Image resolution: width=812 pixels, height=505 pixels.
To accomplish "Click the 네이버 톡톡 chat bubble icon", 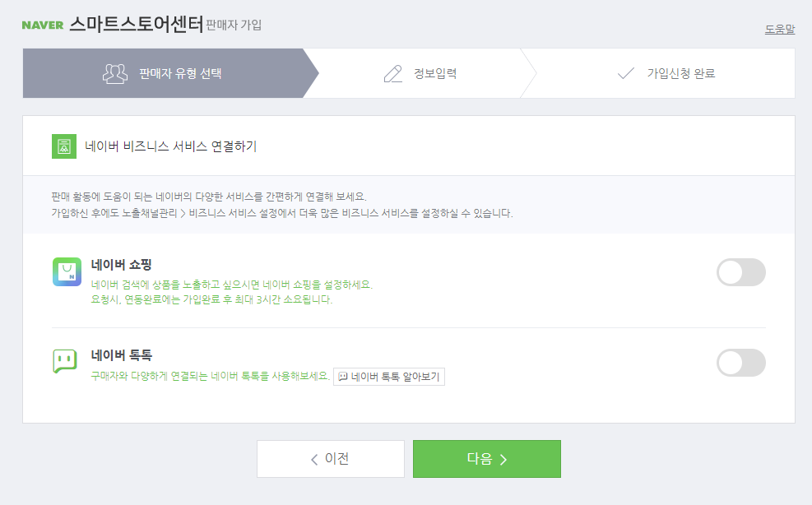I will (65, 361).
